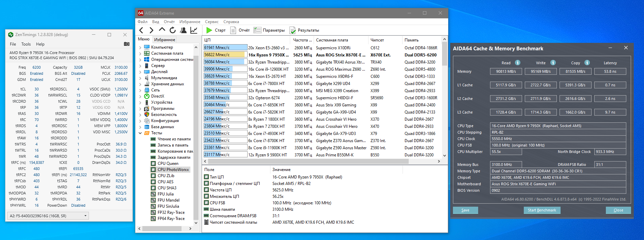Viewport: 644px width, 240px height.
Task: Expand the Безопасность tree node
Action: pyautogui.click(x=140, y=115)
